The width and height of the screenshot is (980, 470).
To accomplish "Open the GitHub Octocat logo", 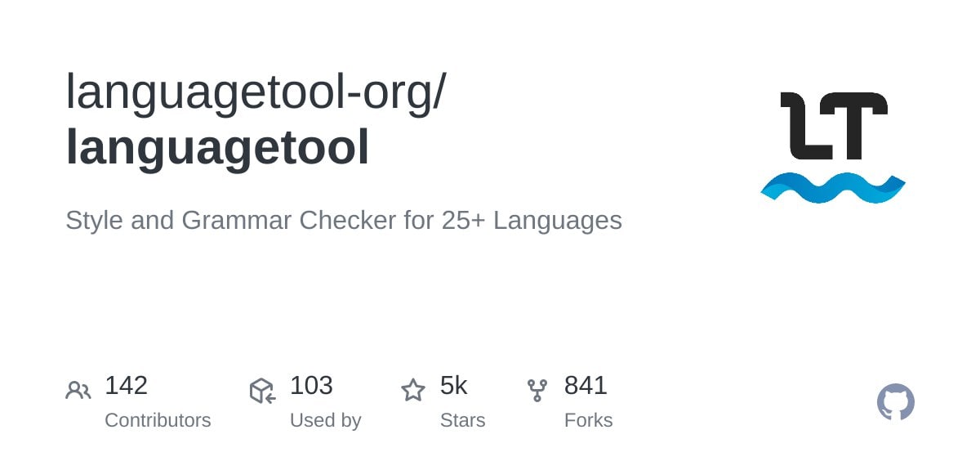I will click(895, 402).
